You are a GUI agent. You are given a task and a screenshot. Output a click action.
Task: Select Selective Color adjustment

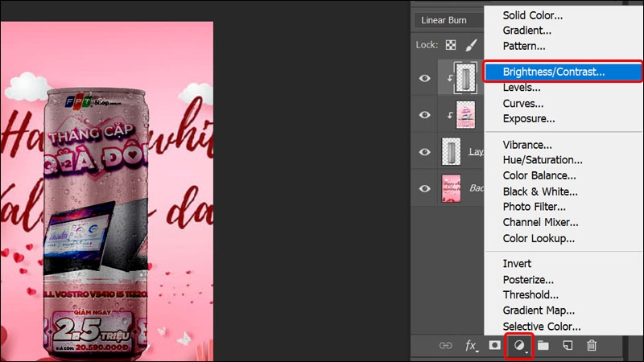point(542,327)
